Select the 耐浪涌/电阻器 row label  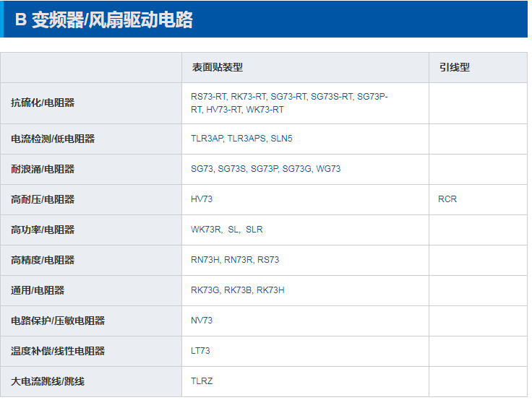click(43, 169)
